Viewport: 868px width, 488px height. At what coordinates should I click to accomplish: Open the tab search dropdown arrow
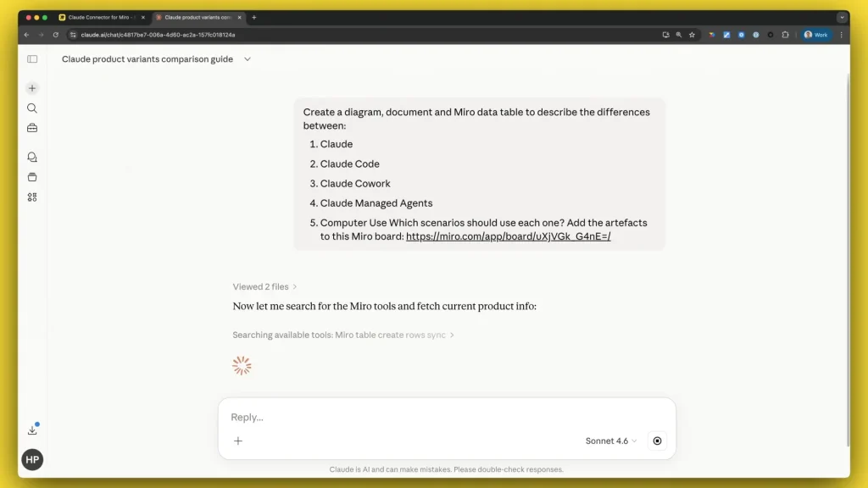point(842,17)
